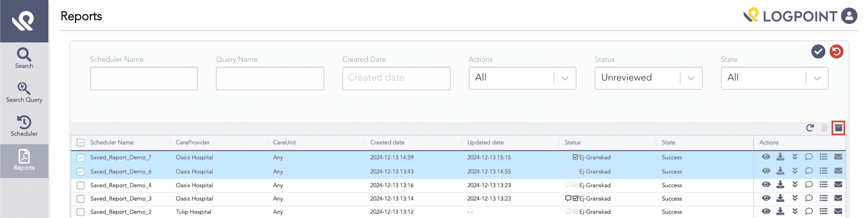Download the Saved_Report_Demo_7 report
This screenshot has width=868, height=218.
coord(780,157)
